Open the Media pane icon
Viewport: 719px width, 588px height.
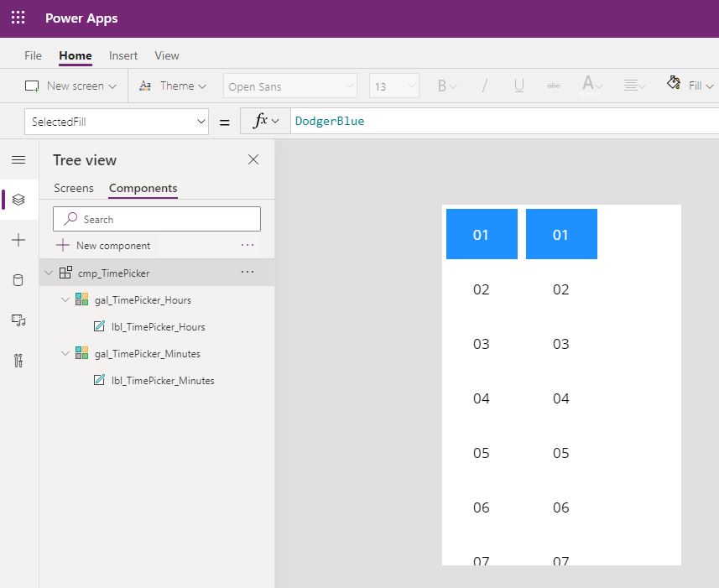(18, 320)
